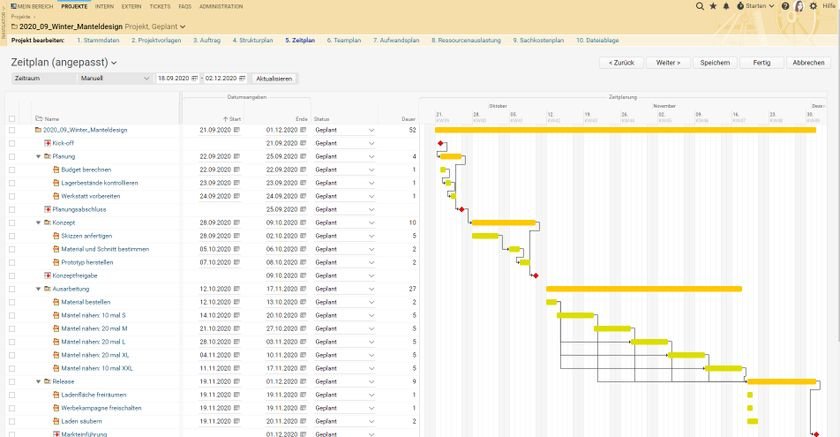Click the task icon of Laden säubern
The width and height of the screenshot is (840, 437).
tap(56, 421)
